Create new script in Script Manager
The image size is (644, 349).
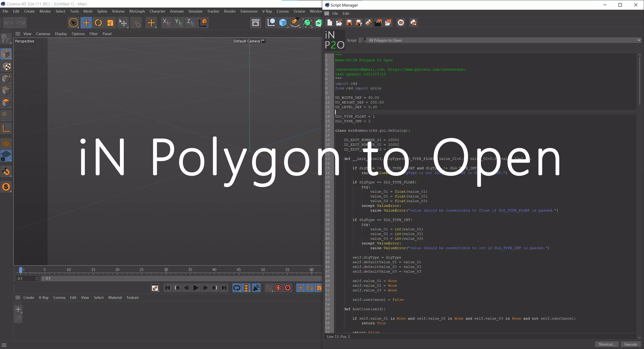[x=330, y=23]
